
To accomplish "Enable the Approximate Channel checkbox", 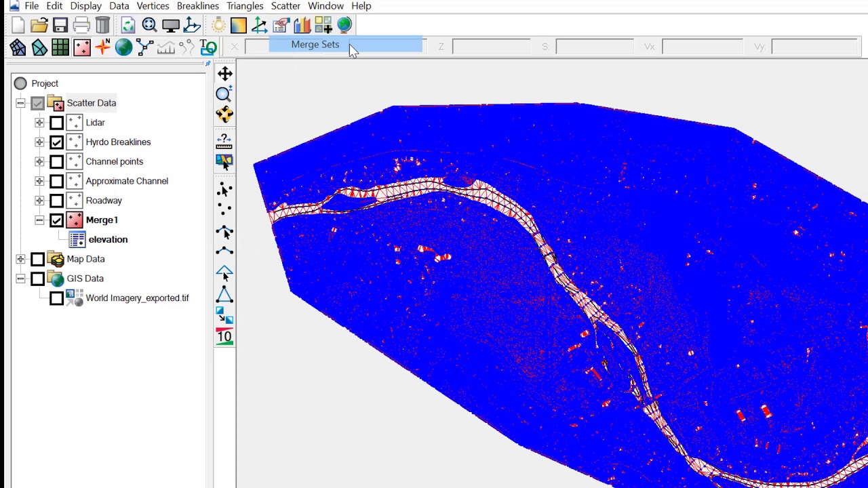I will [56, 181].
